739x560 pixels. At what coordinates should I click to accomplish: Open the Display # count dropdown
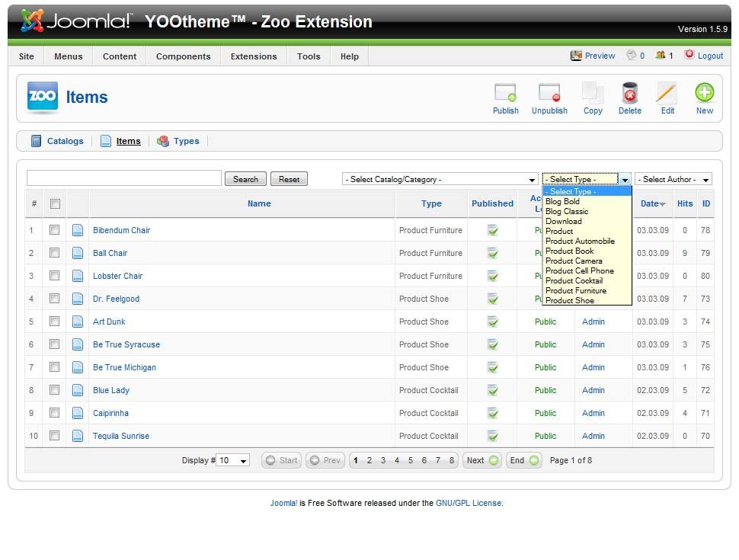coord(233,460)
